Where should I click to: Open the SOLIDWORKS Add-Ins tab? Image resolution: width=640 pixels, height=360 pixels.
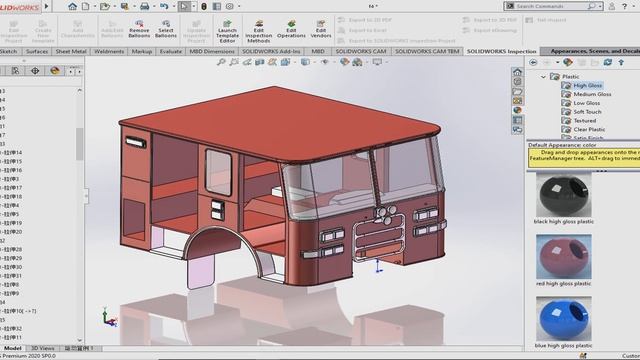(271, 51)
